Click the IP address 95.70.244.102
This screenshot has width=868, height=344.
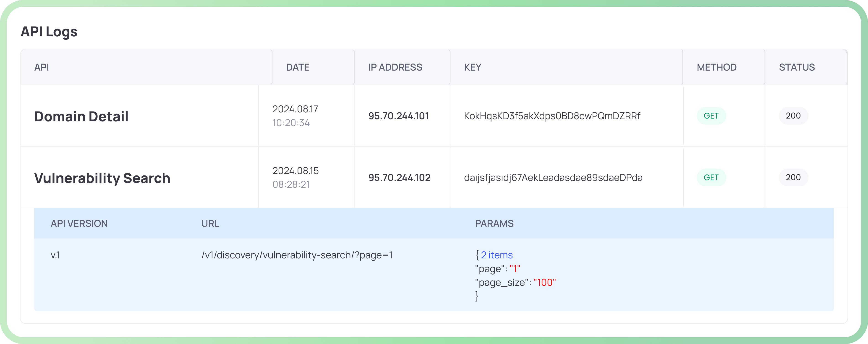399,178
